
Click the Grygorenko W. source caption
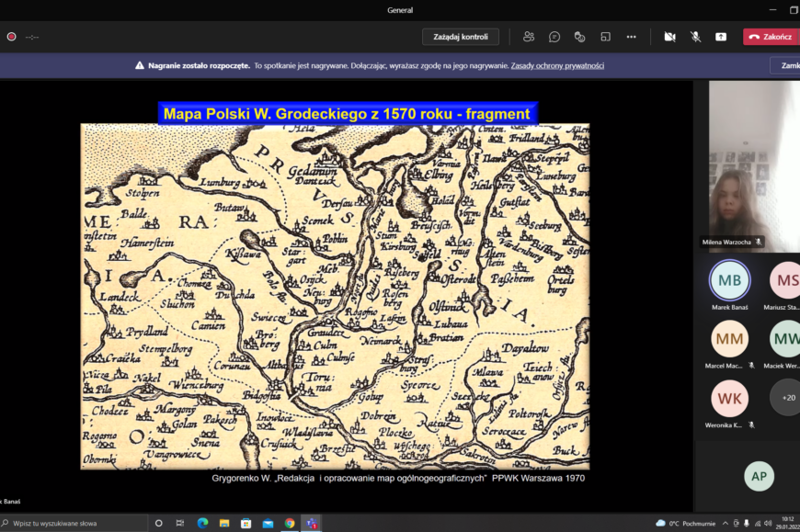click(398, 478)
